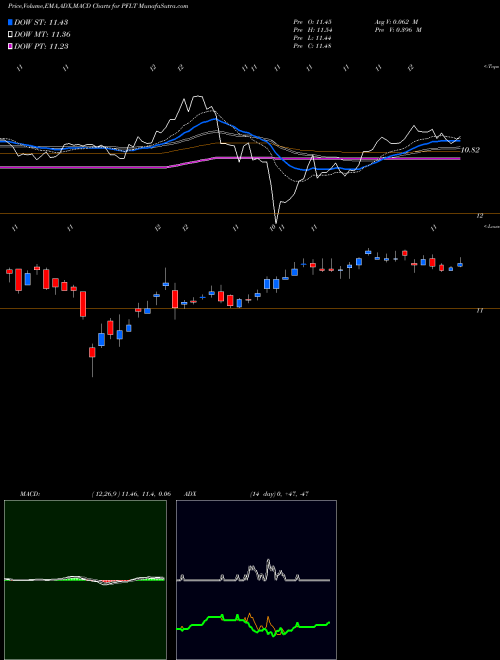Click the white DOW MT legend swatch

point(10,35)
